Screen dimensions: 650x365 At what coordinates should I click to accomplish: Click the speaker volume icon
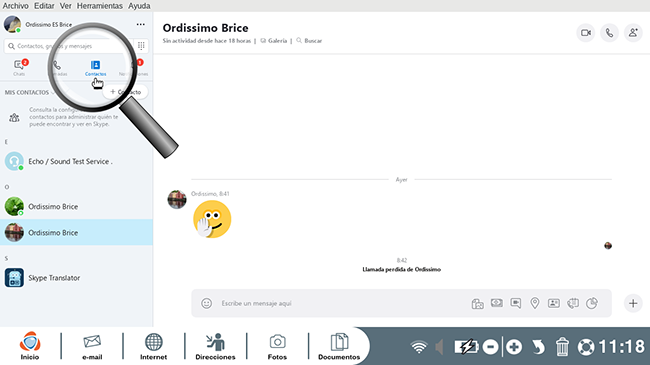click(439, 347)
